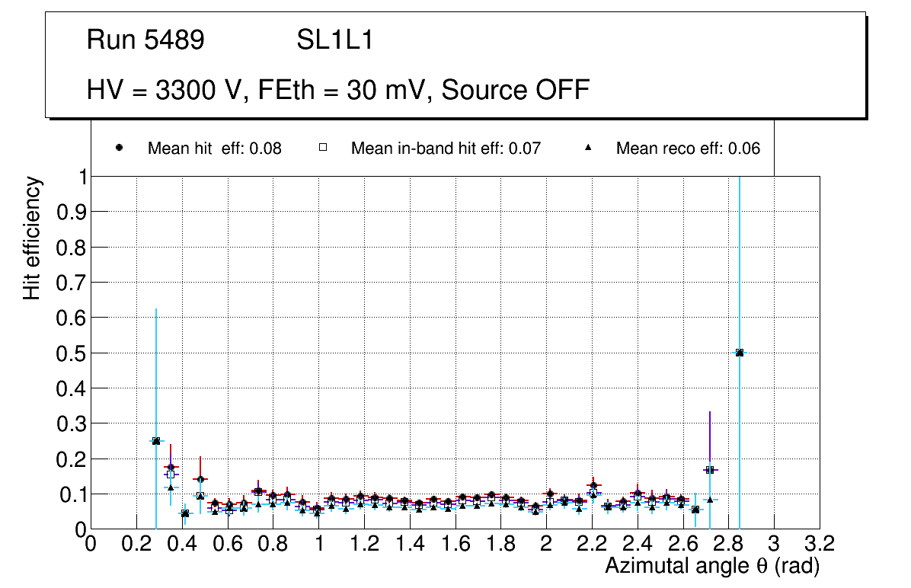The width and height of the screenshot is (911, 588).
Task: Click the x-axis tick label '3.2'
Action: point(820,545)
